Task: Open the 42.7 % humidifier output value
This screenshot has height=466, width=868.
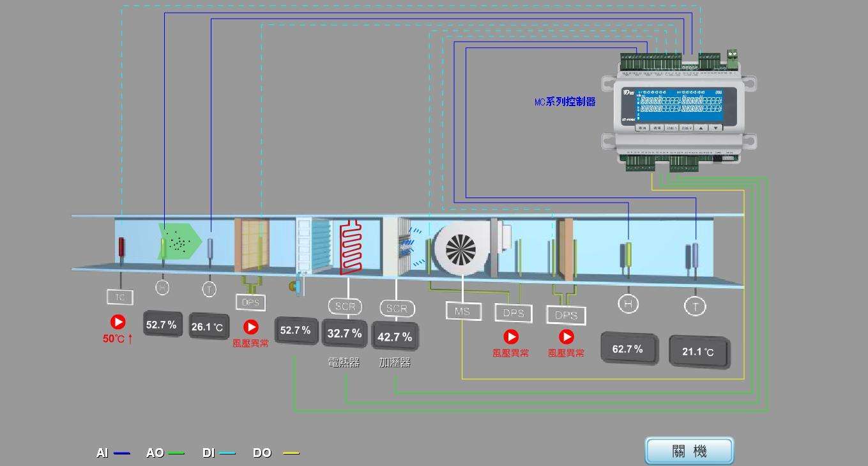Action: pos(395,337)
